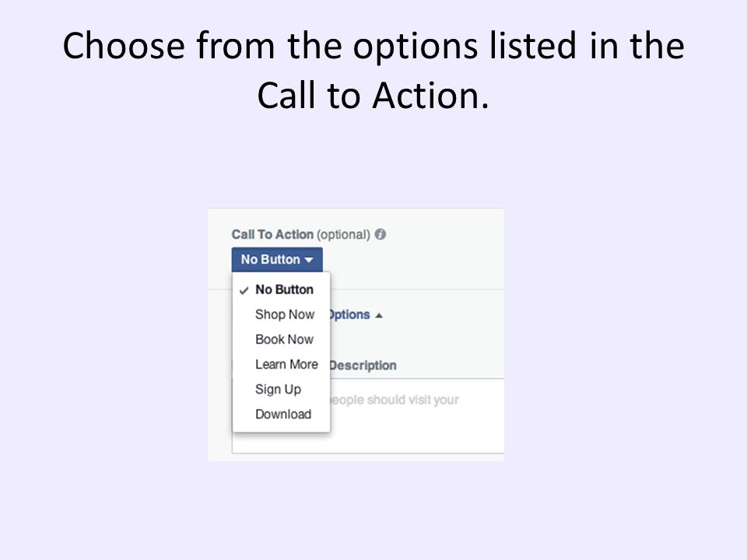Click the (optional) text beside Call To Action
This screenshot has width=747, height=560.
pos(343,235)
